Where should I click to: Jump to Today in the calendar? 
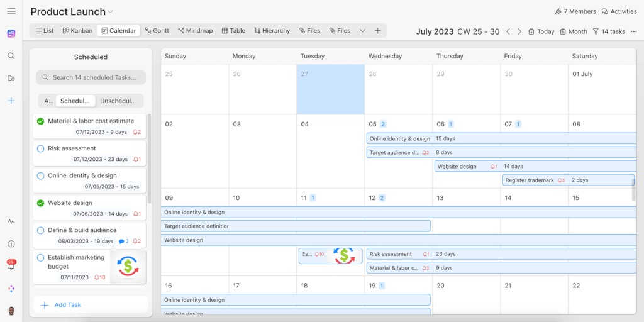click(541, 31)
